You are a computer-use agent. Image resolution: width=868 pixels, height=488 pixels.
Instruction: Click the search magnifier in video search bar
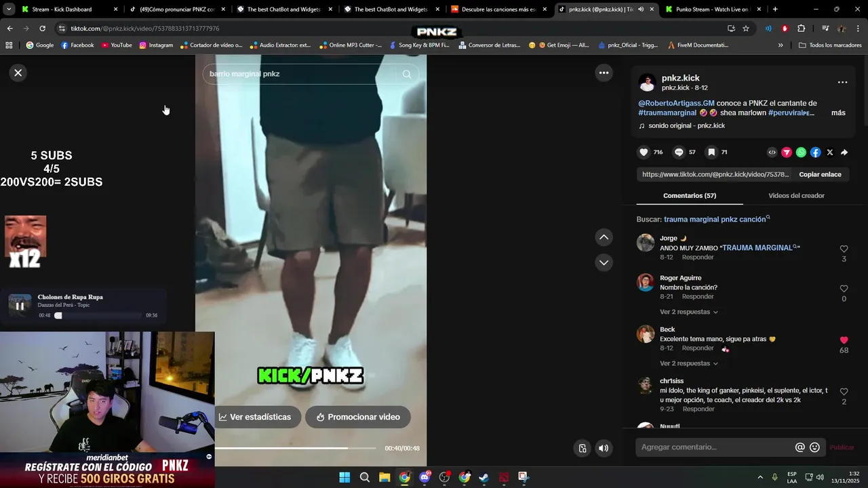407,74
